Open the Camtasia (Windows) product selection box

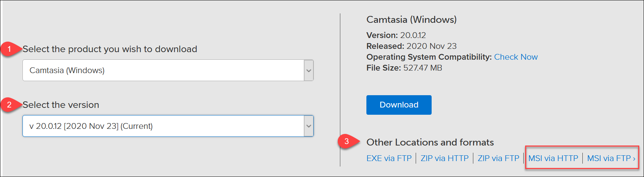click(163, 70)
